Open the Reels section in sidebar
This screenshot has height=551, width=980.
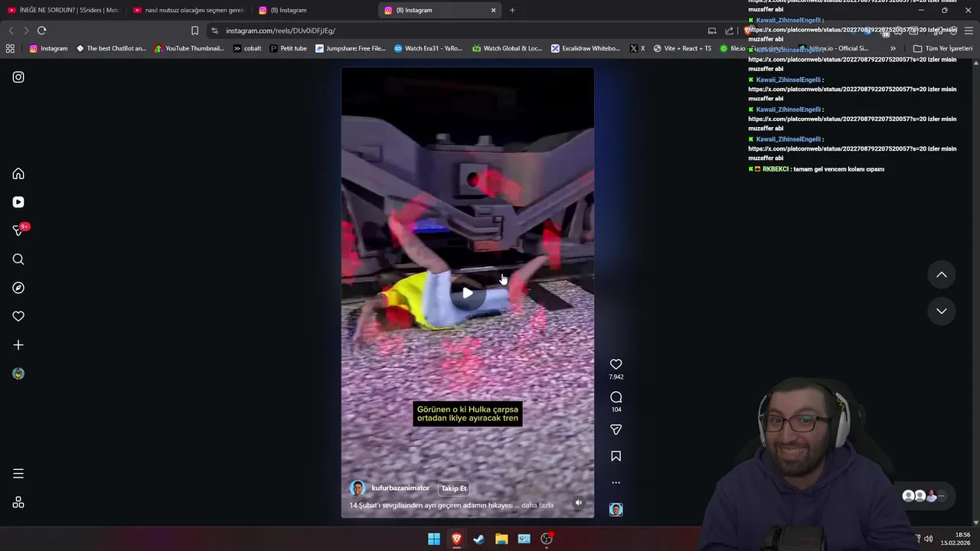click(x=18, y=202)
